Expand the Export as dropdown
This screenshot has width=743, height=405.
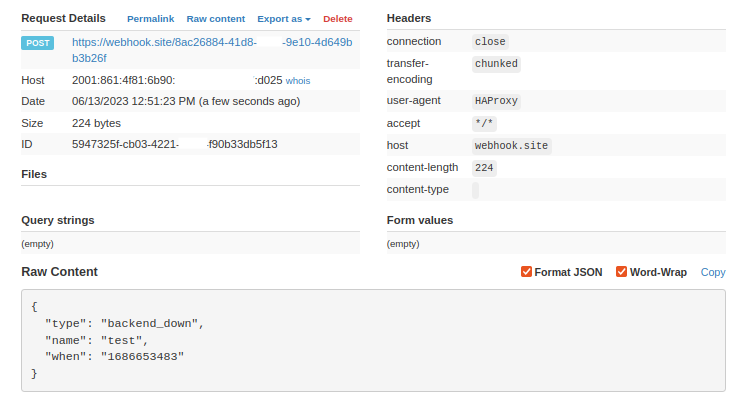pos(284,19)
